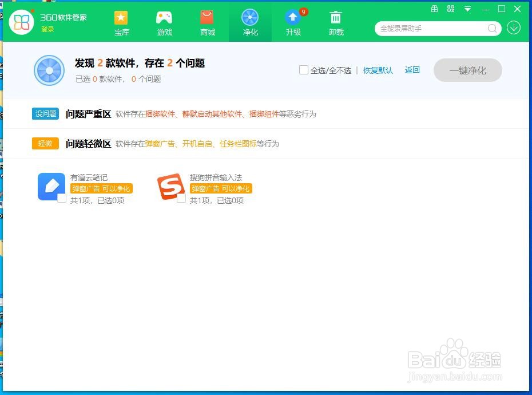Click the 360软件管家 title text
The image size is (532, 395).
click(x=63, y=17)
